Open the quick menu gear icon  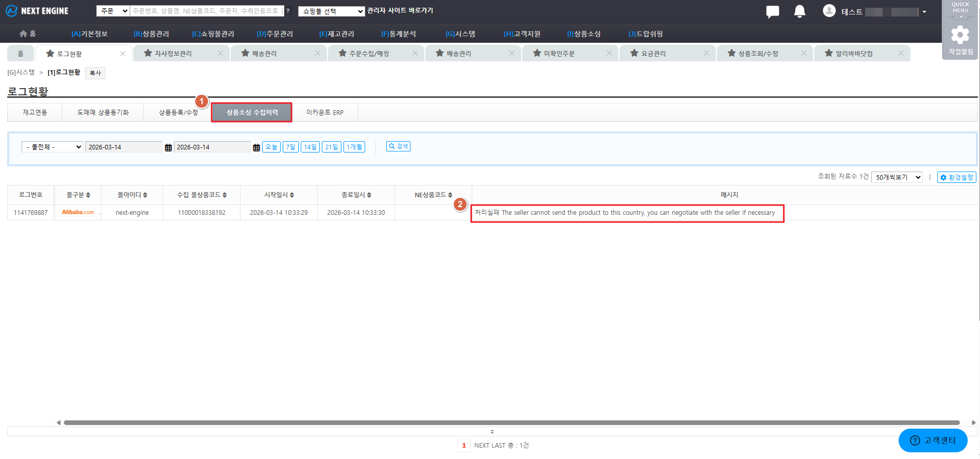960,35
